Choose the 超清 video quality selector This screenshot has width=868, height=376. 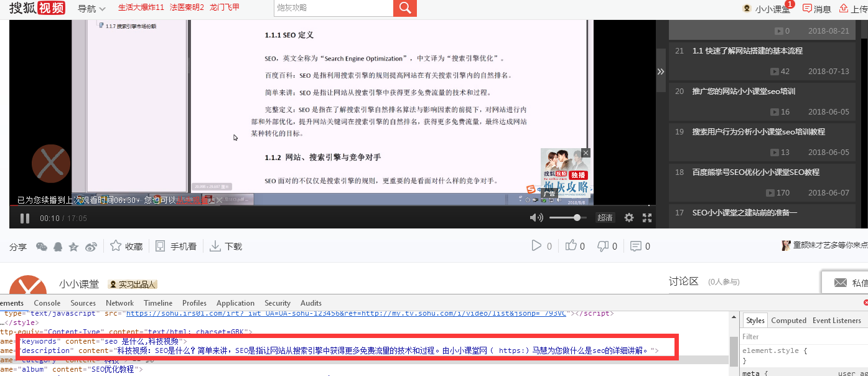click(x=605, y=217)
